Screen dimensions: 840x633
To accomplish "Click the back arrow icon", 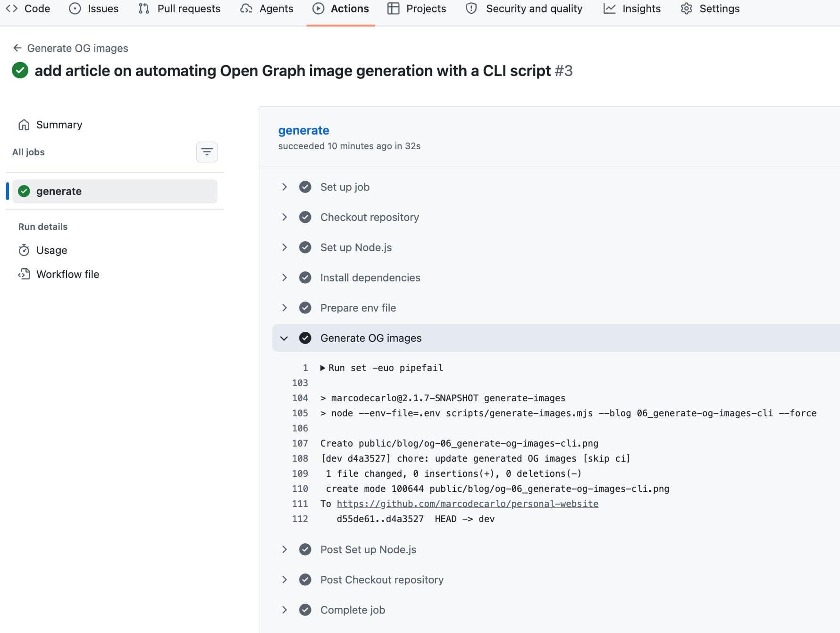I will (17, 48).
